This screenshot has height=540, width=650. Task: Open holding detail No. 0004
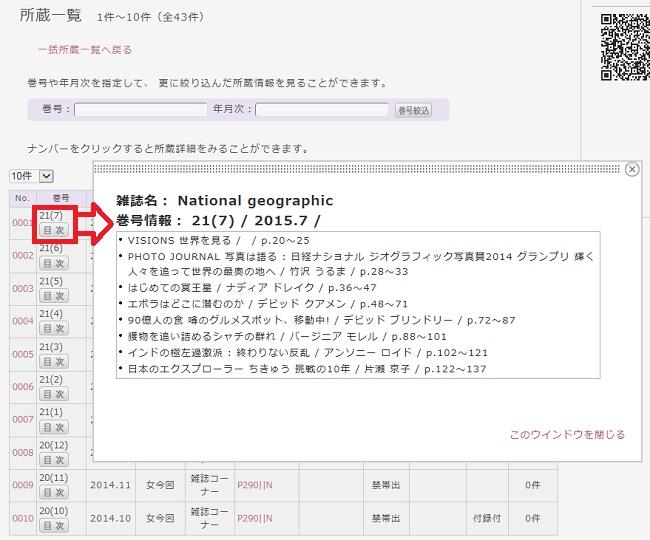click(23, 321)
